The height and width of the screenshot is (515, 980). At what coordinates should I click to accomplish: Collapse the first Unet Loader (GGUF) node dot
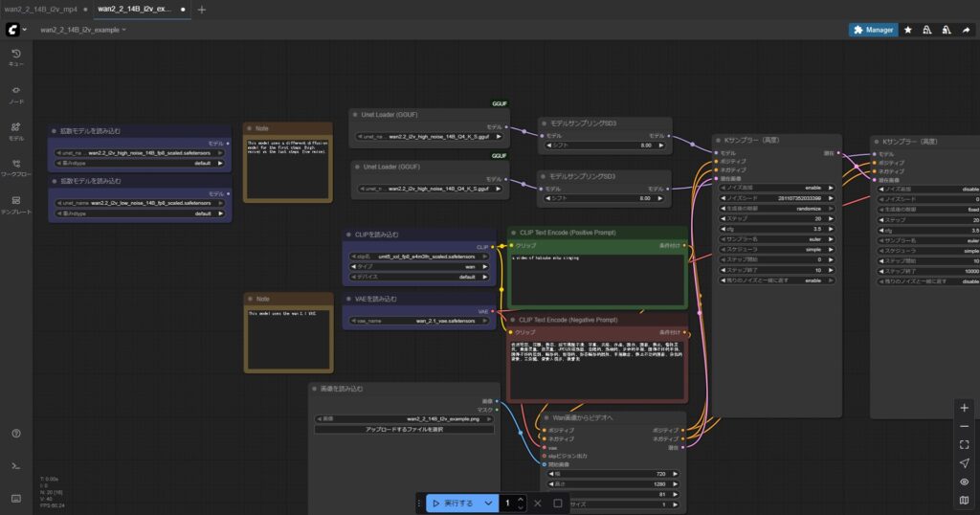coord(355,114)
